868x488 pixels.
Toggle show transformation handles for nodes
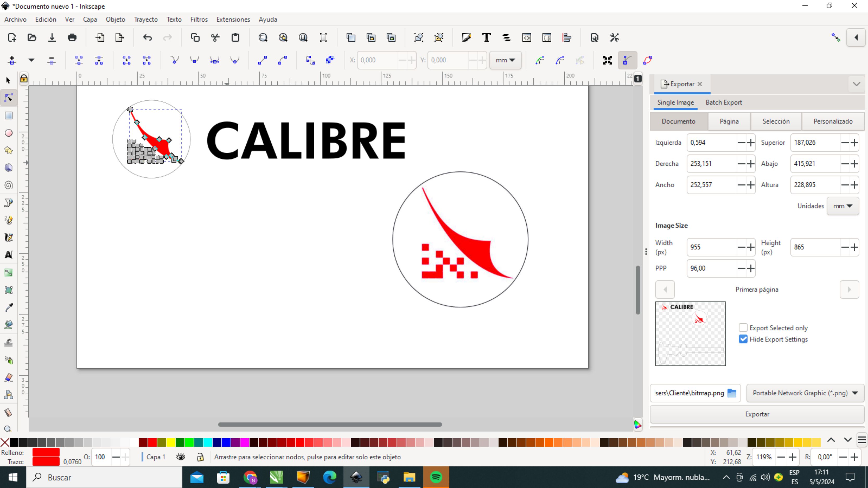(608, 60)
